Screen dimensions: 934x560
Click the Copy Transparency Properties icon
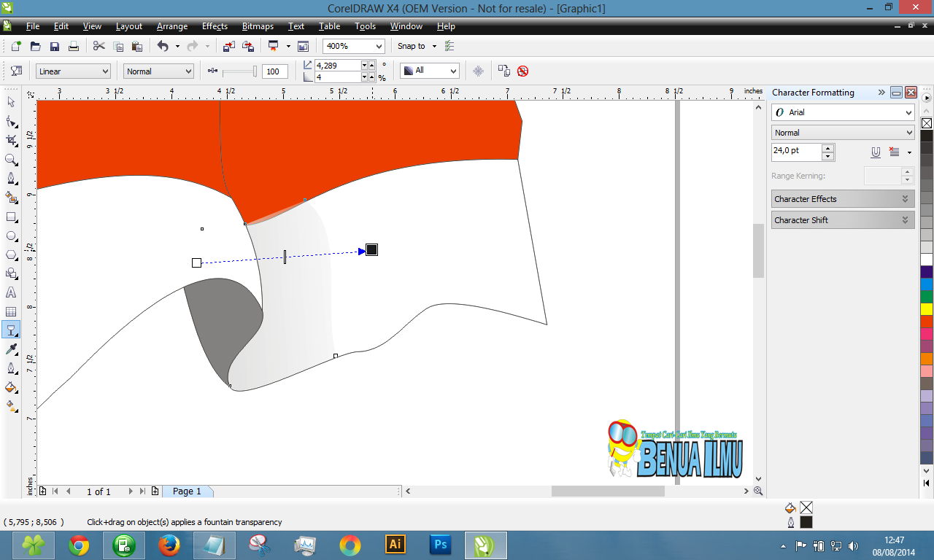click(x=503, y=71)
